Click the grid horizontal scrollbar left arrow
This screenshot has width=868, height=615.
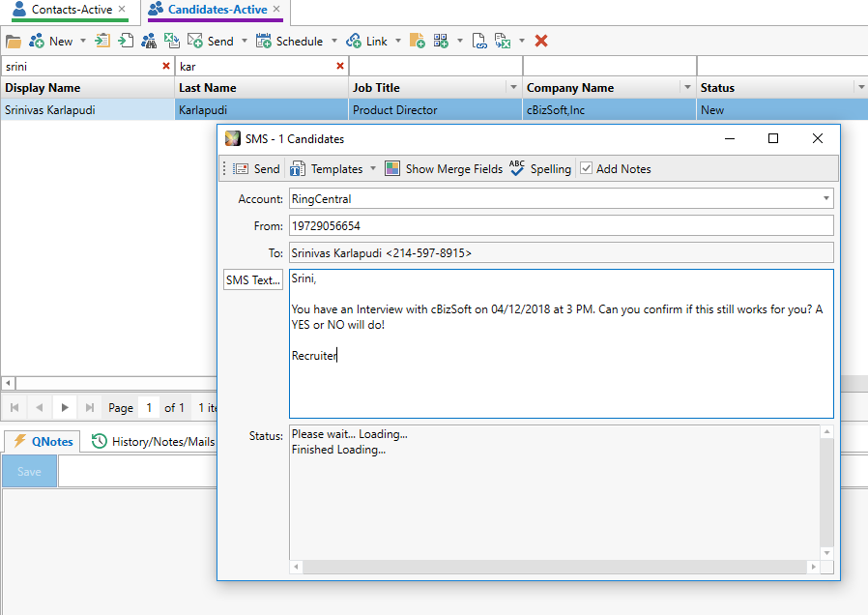[8, 383]
